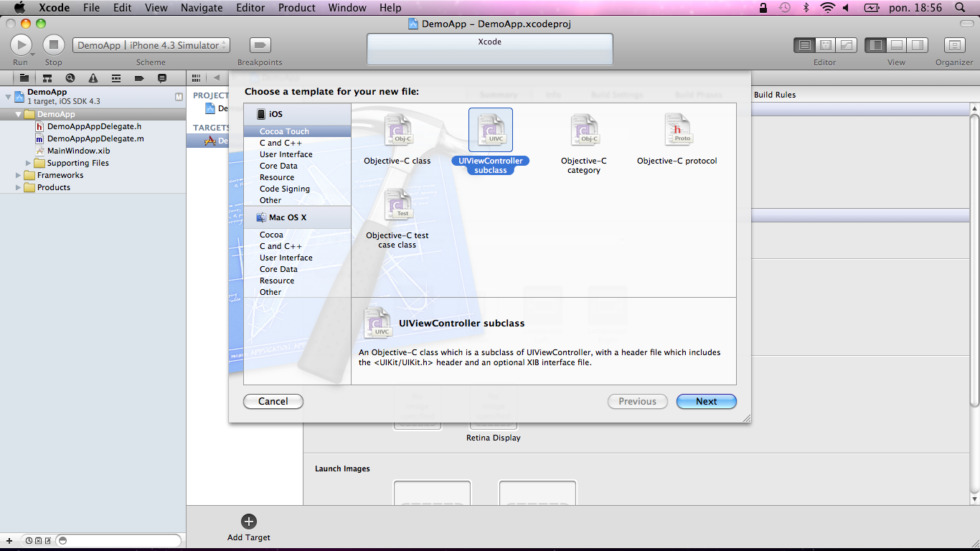Screen dimensions: 980x551
Task: Select User Interface under iOS
Action: tap(286, 154)
